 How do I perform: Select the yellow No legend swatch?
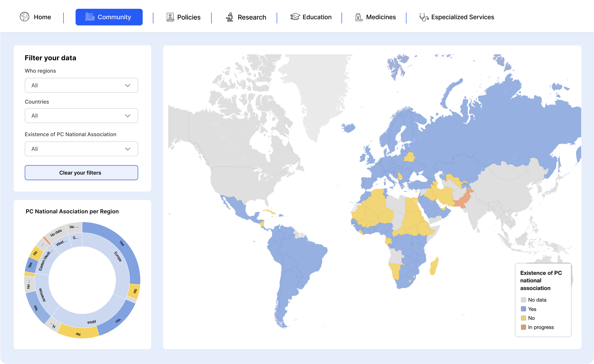click(x=523, y=318)
